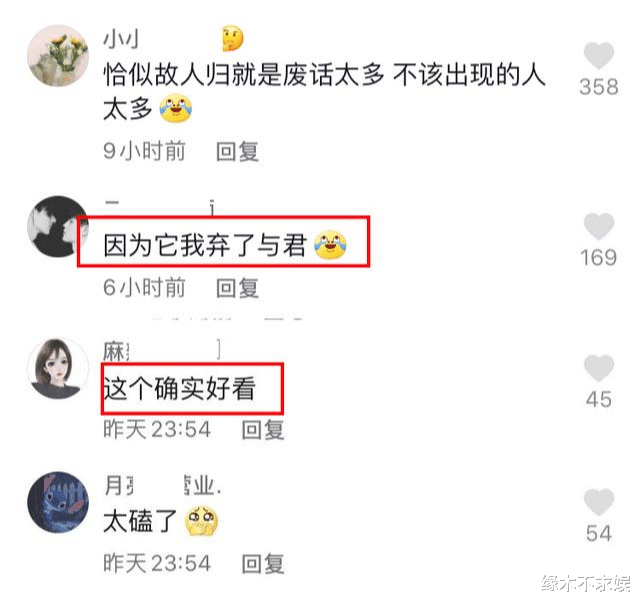Image resolution: width=640 pixels, height=605 pixels.
Task: Select the comment '这个确实好看'
Action: pos(180,388)
